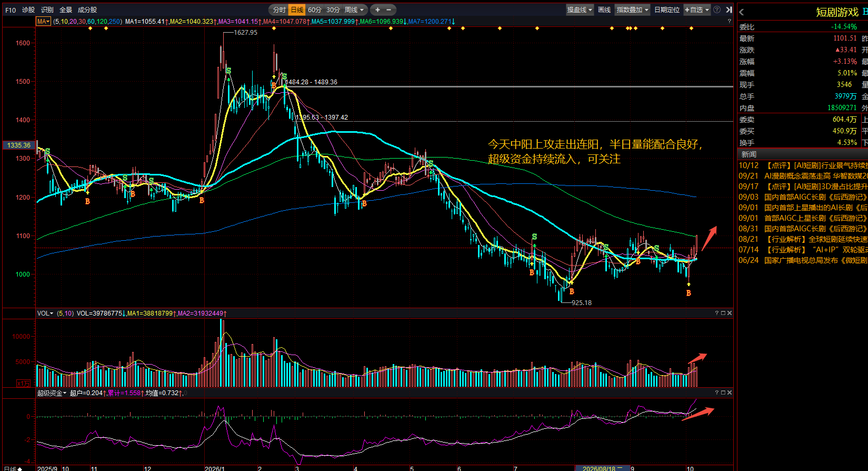
Task: Open the 全景 menu
Action: [x=66, y=9]
